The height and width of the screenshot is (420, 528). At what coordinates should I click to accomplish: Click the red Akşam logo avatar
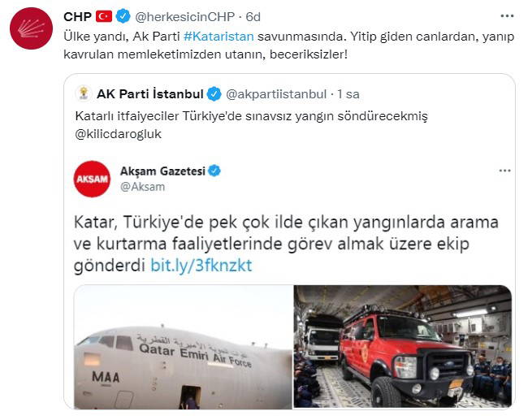[92, 179]
